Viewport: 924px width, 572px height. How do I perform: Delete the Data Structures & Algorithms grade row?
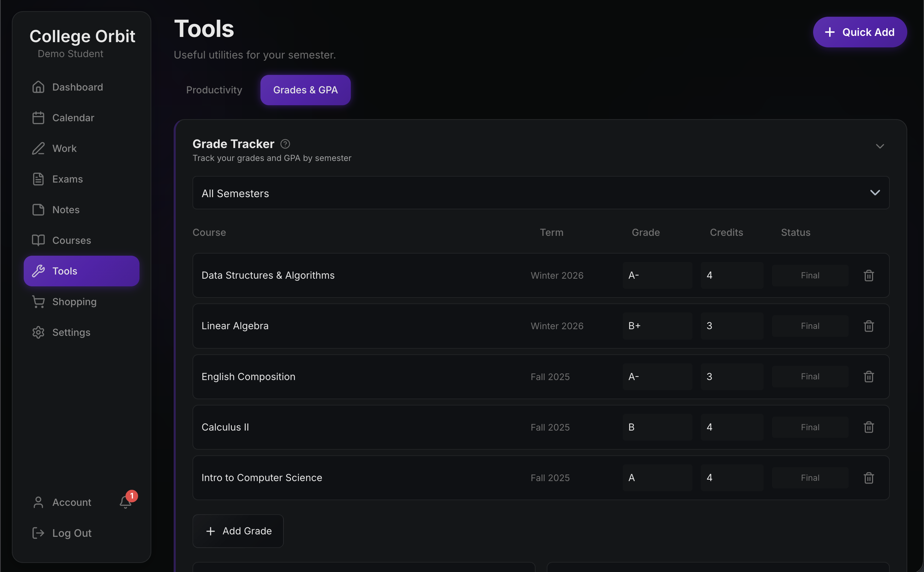coord(868,276)
